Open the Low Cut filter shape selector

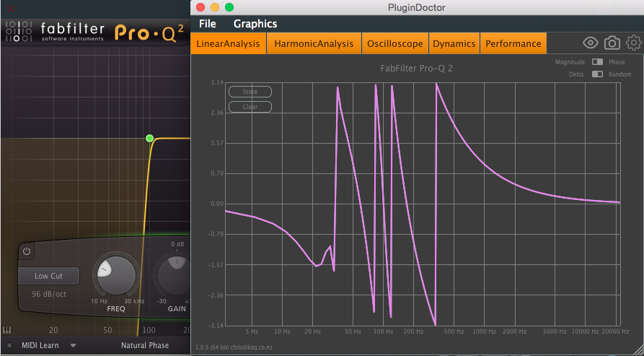tap(48, 276)
